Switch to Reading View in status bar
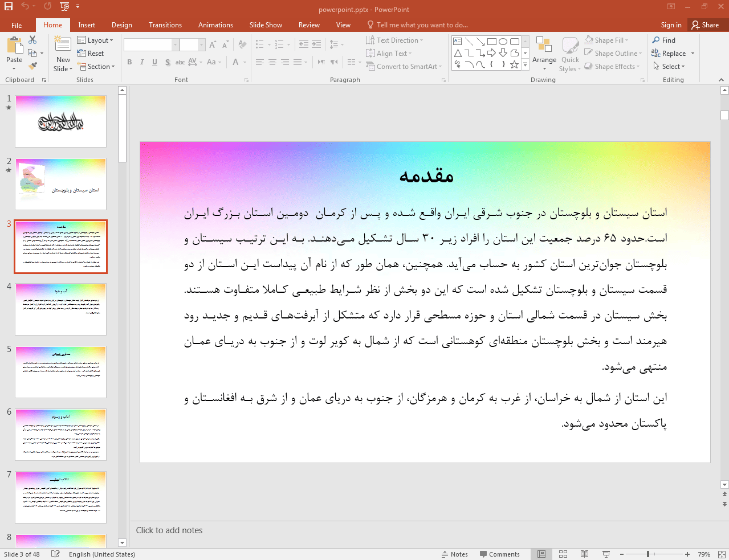Image resolution: width=729 pixels, height=560 pixels. point(584,554)
